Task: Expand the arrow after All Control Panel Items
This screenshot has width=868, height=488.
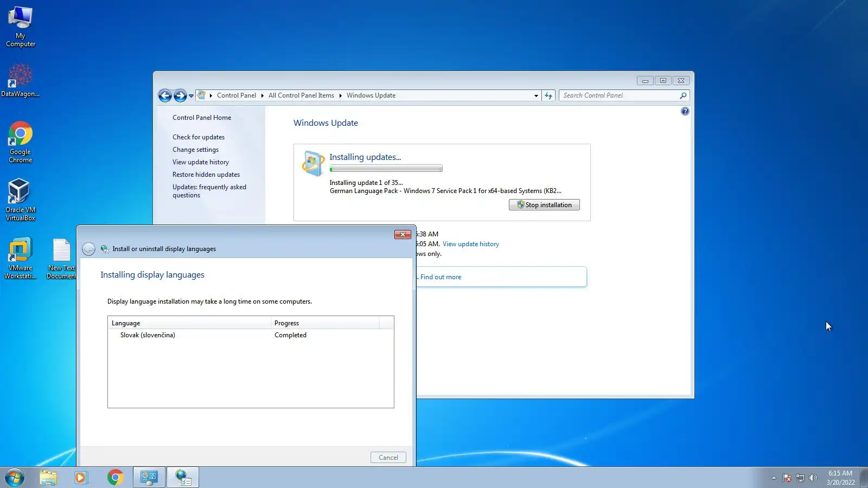Action: click(340, 95)
